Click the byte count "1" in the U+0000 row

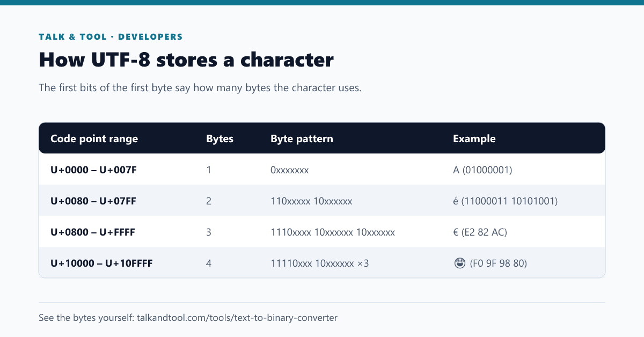(209, 170)
